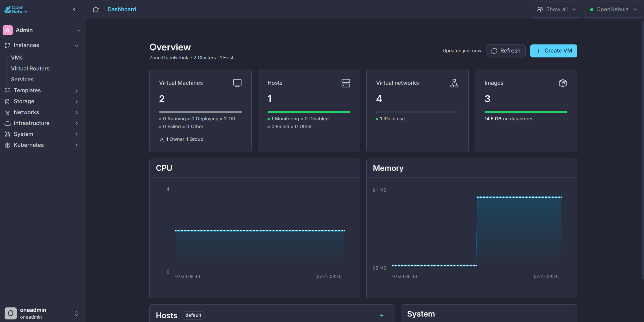
Task: Click the Refresh button
Action: coord(506,51)
